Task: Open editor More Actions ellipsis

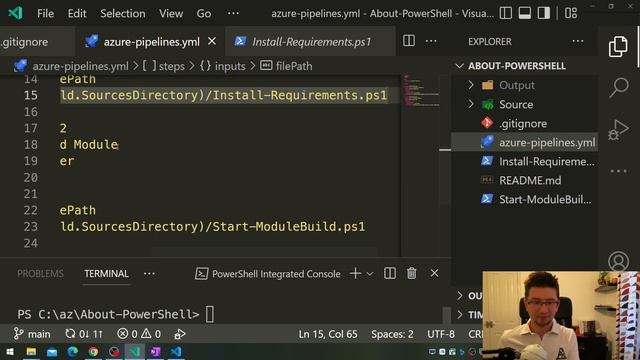Action: pos(431,41)
